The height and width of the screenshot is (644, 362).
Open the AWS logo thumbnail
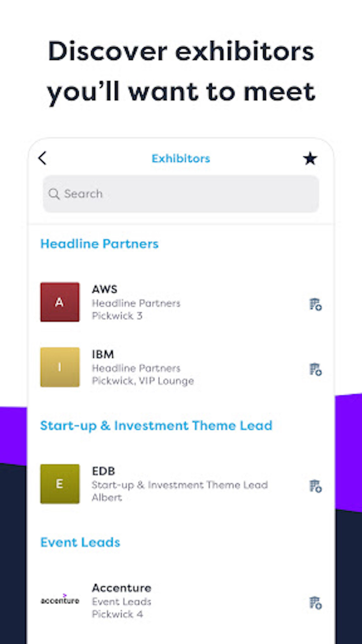point(59,302)
